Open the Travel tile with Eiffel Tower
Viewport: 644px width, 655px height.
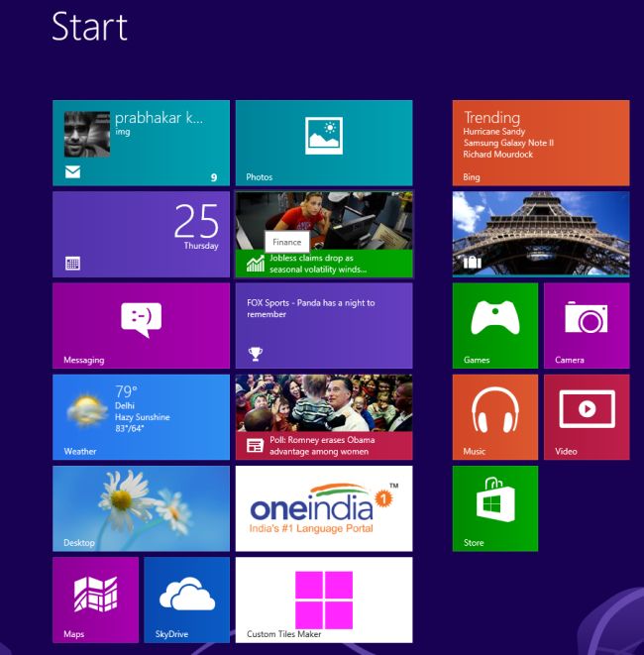tap(541, 234)
